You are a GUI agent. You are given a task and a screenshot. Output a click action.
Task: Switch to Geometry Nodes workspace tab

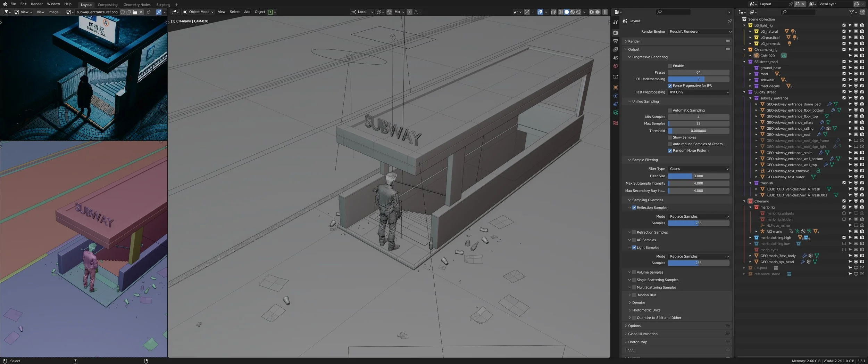(137, 5)
